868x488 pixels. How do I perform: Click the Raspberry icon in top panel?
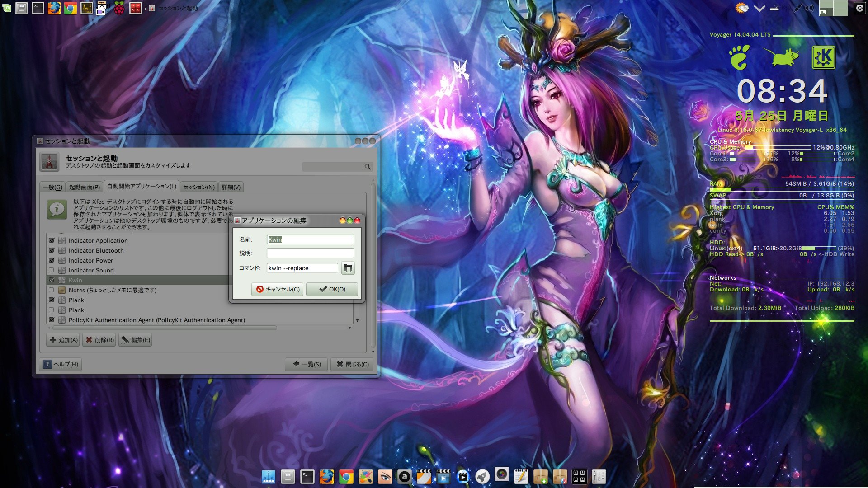tap(119, 8)
